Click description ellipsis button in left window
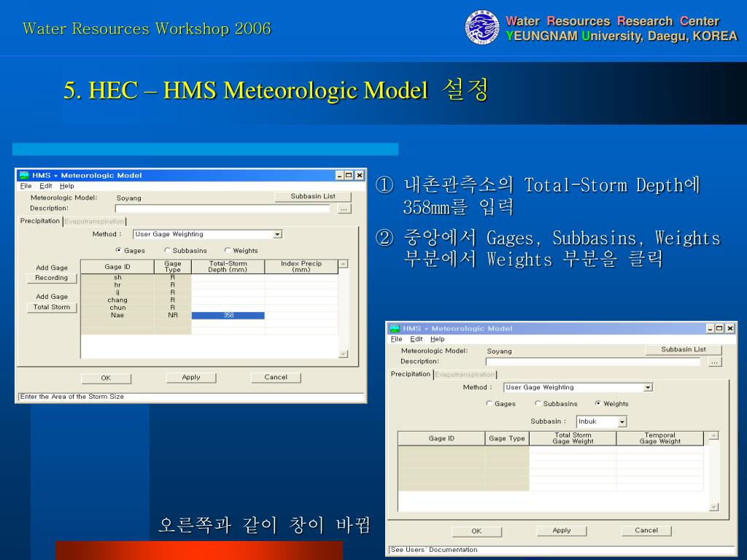The width and height of the screenshot is (747, 560). pyautogui.click(x=344, y=209)
